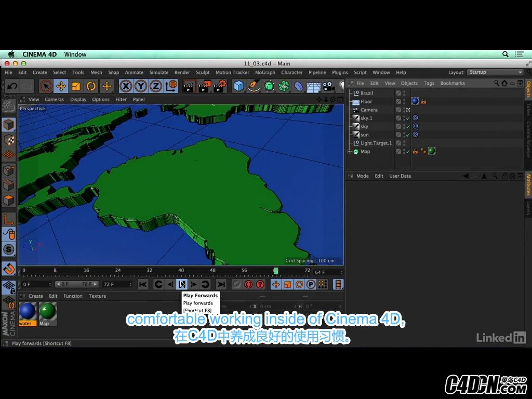Render to Picture Viewer

pyautogui.click(x=204, y=86)
